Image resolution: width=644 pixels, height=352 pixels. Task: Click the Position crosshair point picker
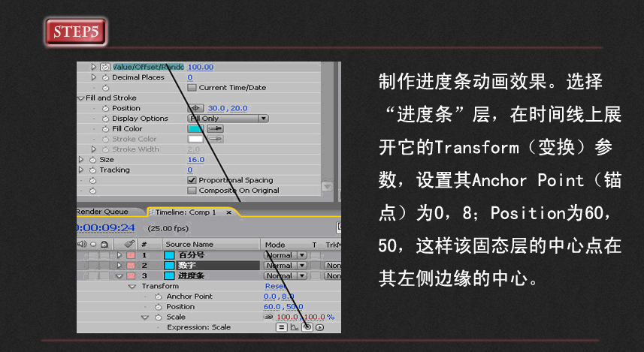point(195,108)
